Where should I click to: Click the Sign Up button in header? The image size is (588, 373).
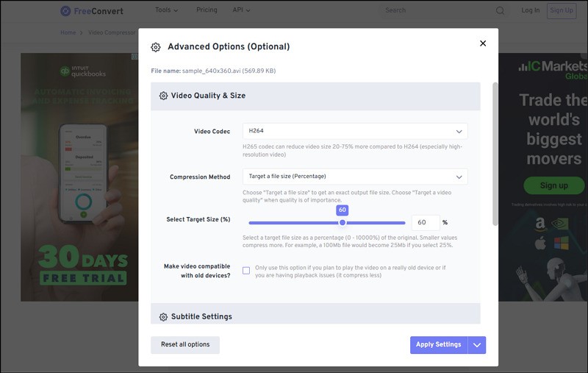562,10
